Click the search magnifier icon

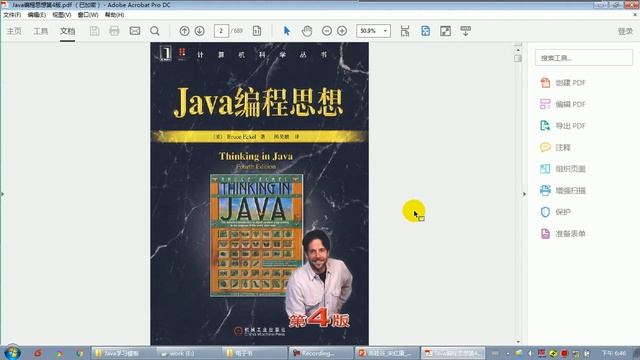[x=155, y=31]
